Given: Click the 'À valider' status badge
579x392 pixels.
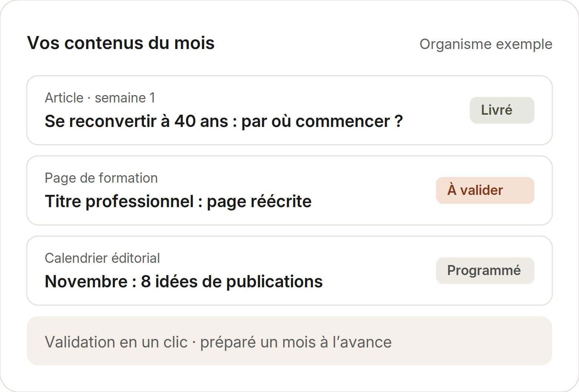Looking at the screenshot, I should pos(485,190).
